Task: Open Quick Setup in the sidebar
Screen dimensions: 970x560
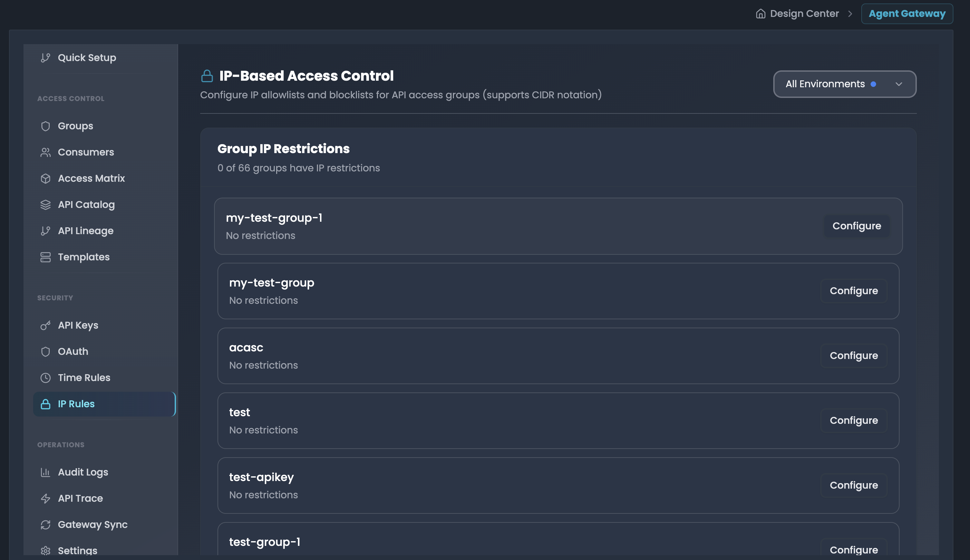Action: 87,58
